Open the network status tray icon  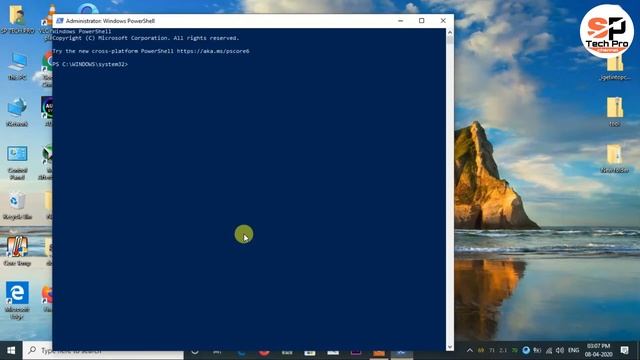tap(549, 350)
